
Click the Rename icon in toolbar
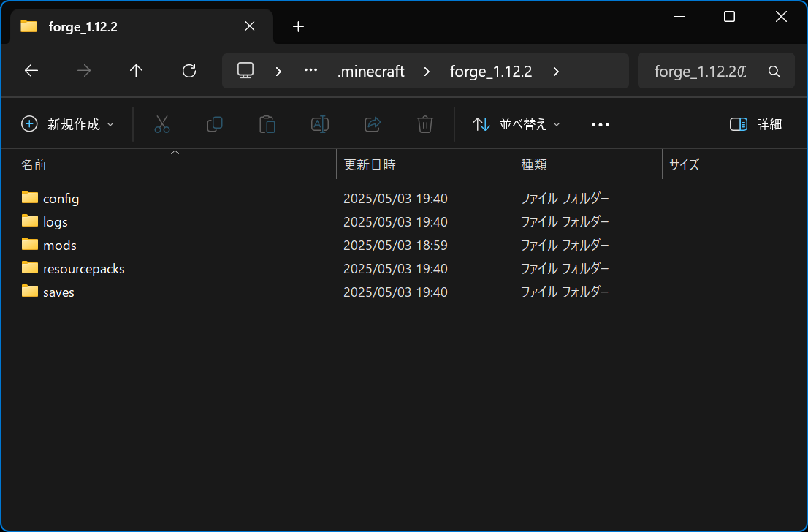[x=320, y=124]
